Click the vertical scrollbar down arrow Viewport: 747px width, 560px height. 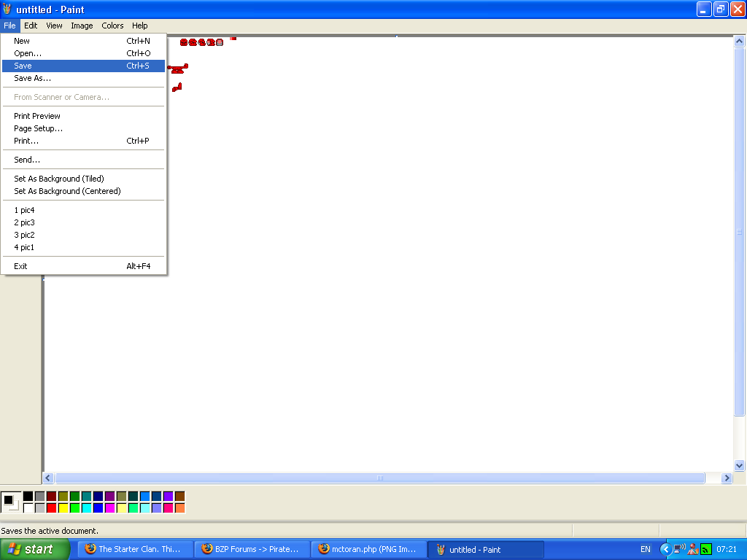tap(738, 466)
